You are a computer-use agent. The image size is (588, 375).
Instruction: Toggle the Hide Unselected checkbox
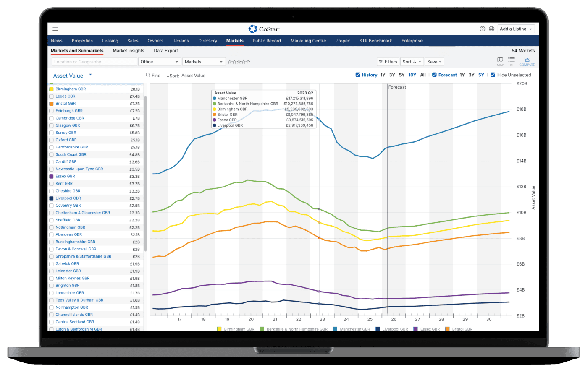(x=493, y=75)
